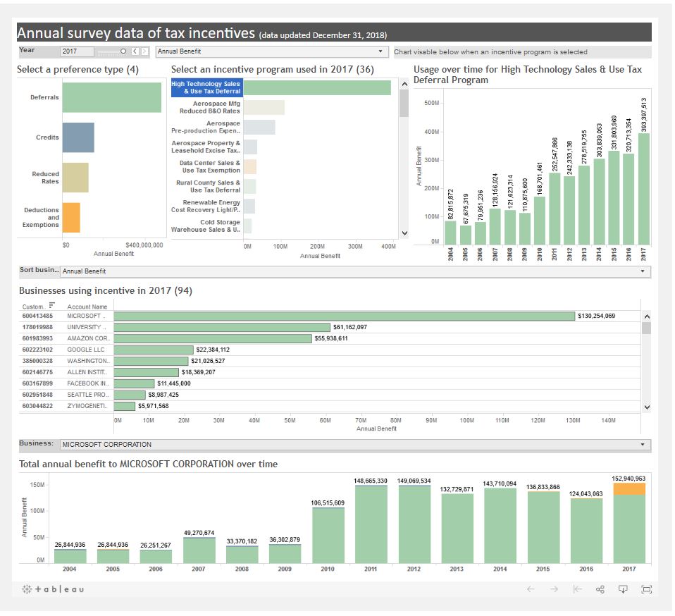The width and height of the screenshot is (675, 616).
Task: Redo using the forward arrow icon
Action: pyautogui.click(x=554, y=589)
